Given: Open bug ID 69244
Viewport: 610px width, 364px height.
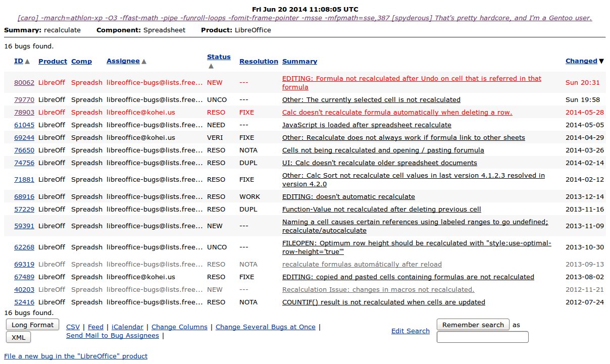Looking at the screenshot, I should tap(24, 137).
